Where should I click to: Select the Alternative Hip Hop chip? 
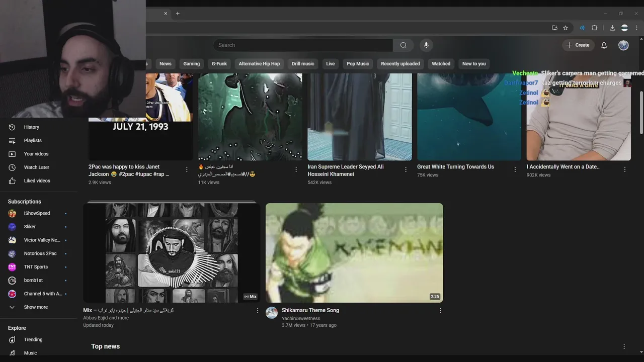[x=259, y=64]
